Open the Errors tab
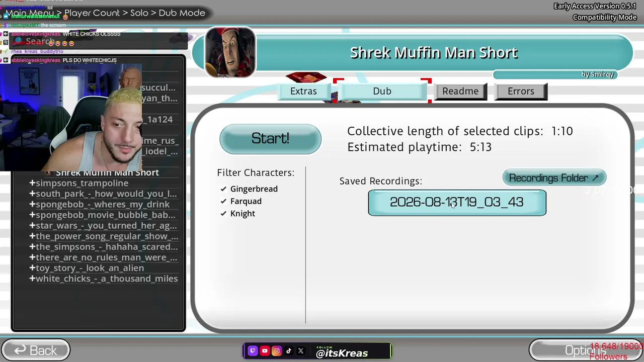 521,91
